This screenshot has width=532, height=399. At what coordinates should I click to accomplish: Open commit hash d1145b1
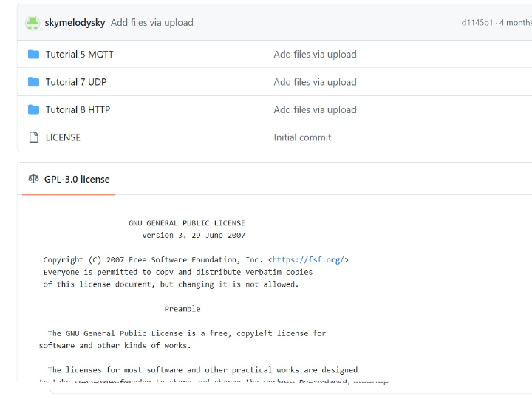[477, 23]
